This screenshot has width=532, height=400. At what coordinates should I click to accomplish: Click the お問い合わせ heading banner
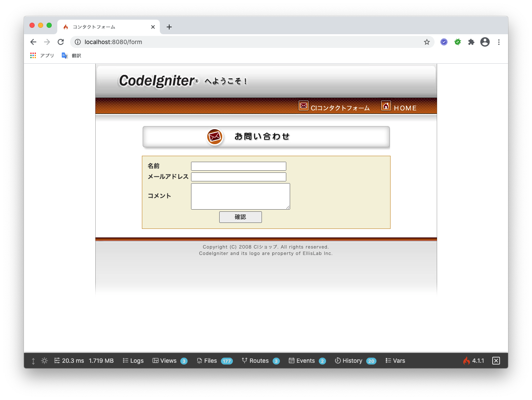coord(266,137)
